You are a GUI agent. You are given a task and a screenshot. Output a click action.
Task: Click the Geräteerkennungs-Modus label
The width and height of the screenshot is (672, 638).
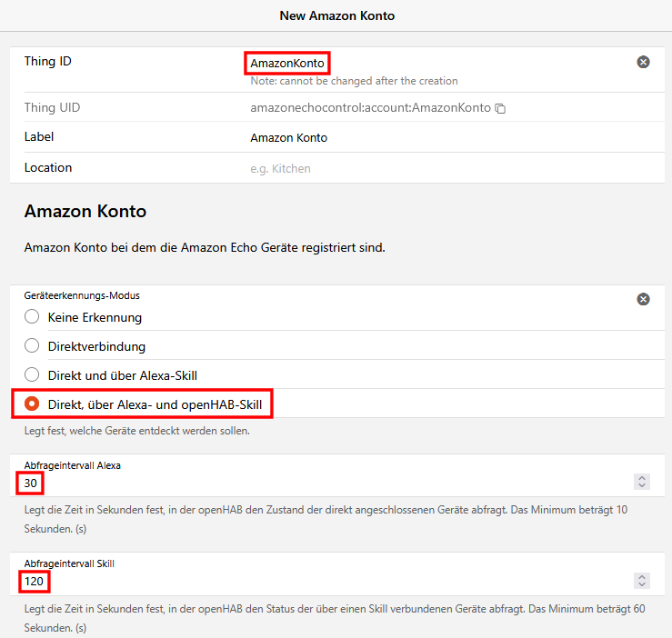[82, 295]
